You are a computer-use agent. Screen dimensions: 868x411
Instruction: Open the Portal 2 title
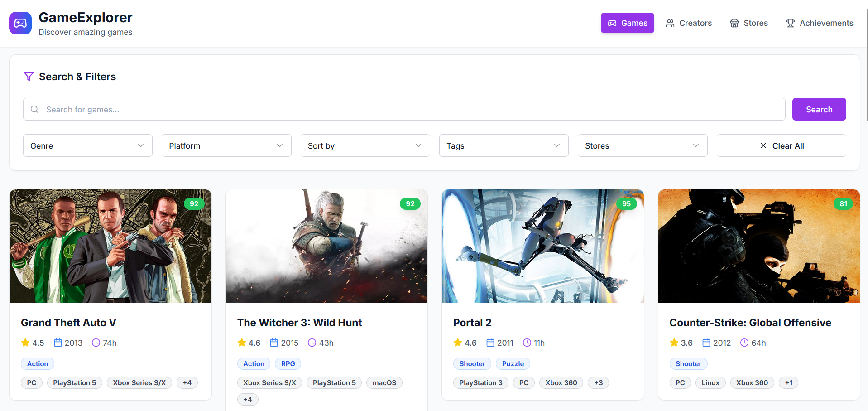(472, 323)
